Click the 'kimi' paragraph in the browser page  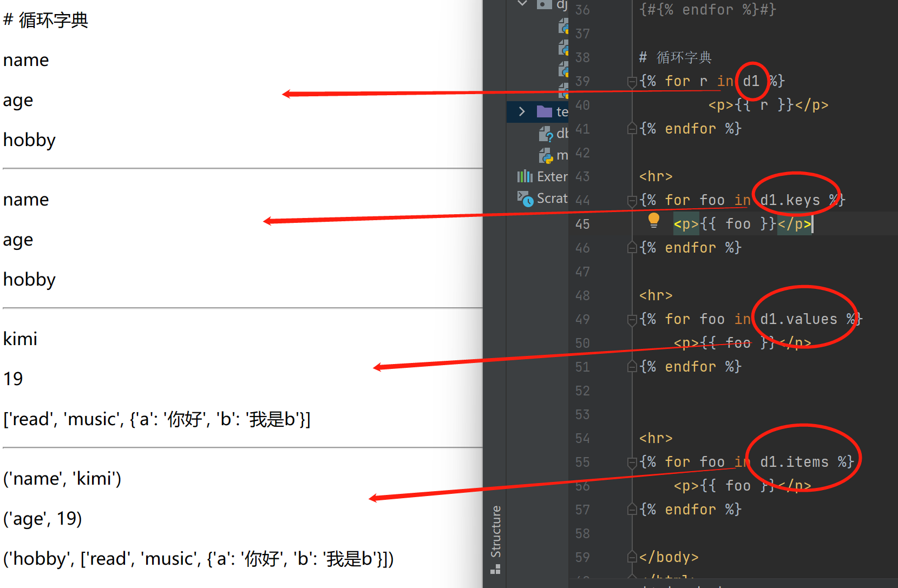[x=21, y=339]
